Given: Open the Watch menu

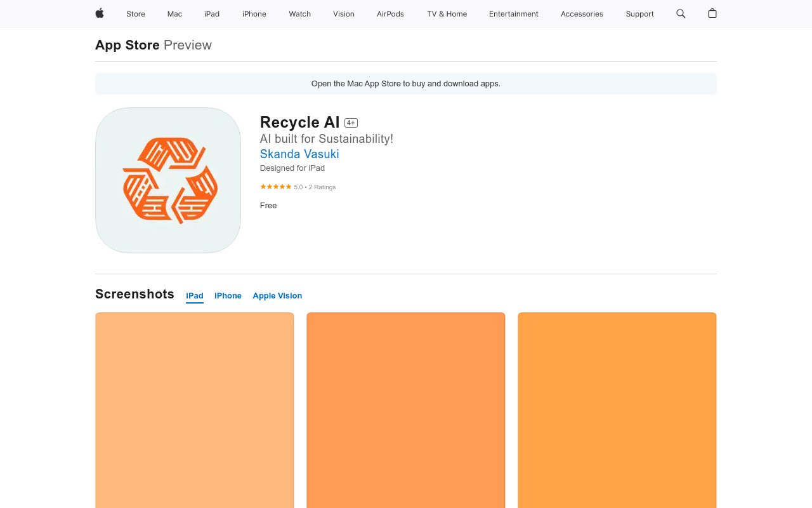Looking at the screenshot, I should click(x=300, y=14).
